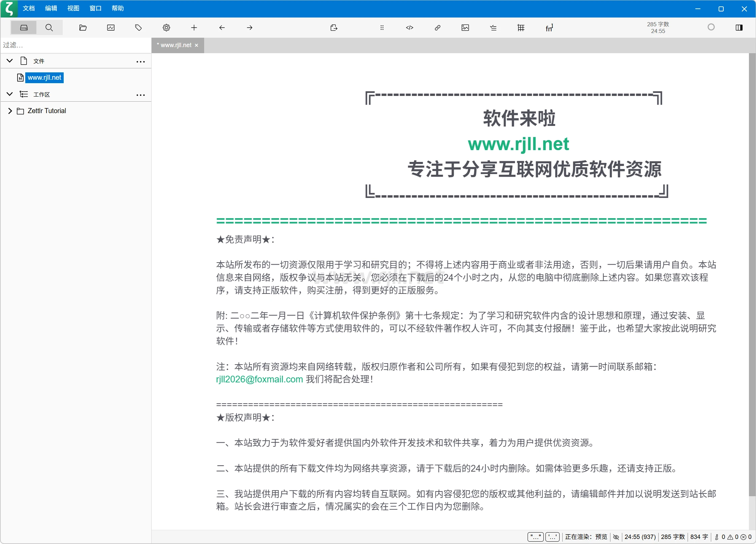Open the tag manager icon
The height and width of the screenshot is (544, 756).
pyautogui.click(x=138, y=28)
